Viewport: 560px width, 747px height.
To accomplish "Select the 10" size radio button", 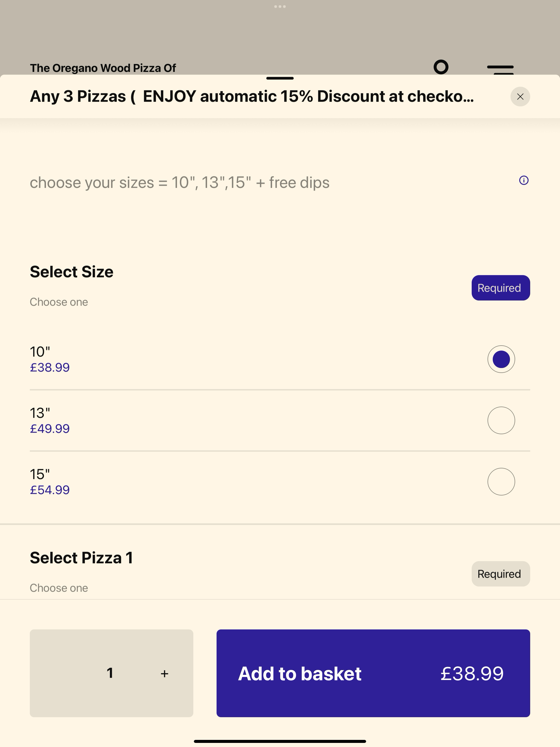I will (501, 359).
